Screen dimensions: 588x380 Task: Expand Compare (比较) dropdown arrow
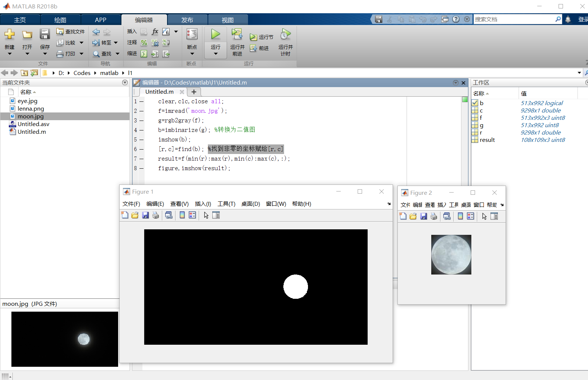pos(81,43)
